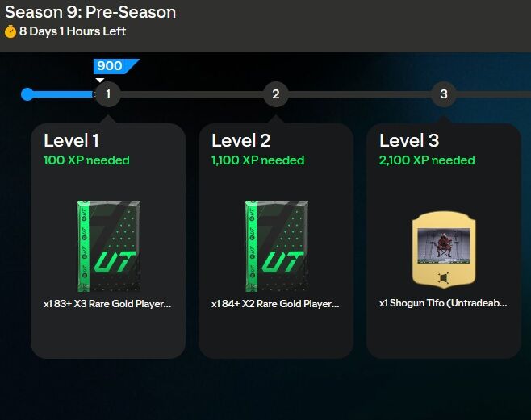The image size is (531, 420).
Task: Select the Shogun Tifo (Untradeable) reward text
Action: pos(443,303)
